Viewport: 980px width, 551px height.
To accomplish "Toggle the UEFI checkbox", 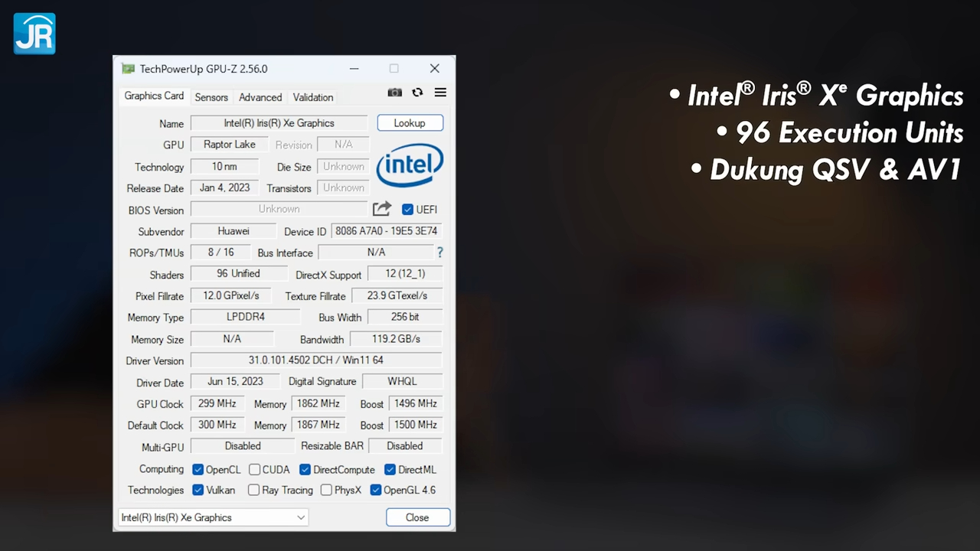I will (x=408, y=210).
